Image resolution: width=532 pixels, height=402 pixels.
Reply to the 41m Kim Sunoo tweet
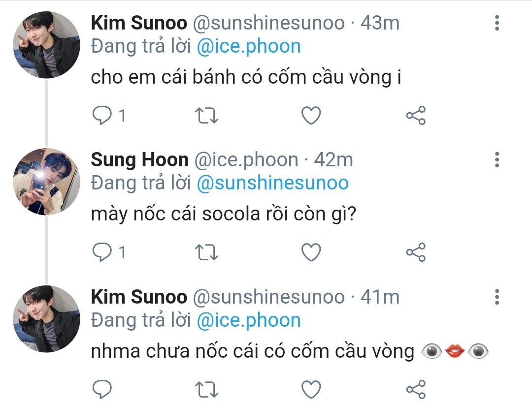(102, 389)
